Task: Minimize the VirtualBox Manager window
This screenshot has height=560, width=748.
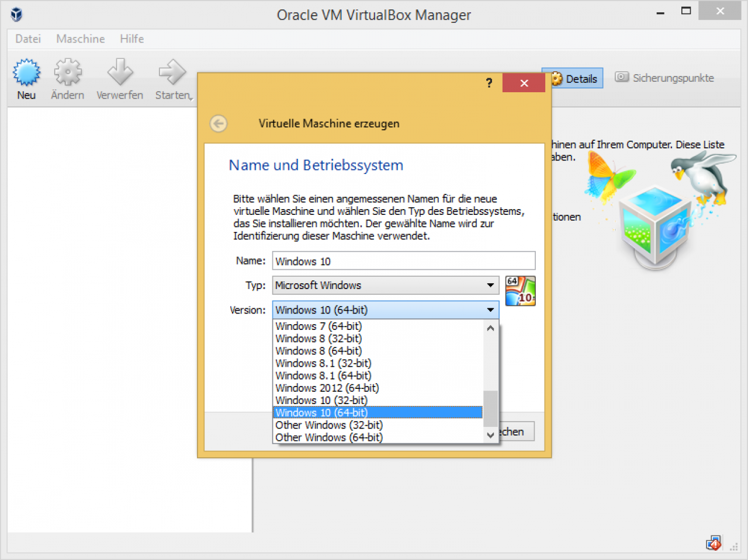Action: click(x=660, y=12)
